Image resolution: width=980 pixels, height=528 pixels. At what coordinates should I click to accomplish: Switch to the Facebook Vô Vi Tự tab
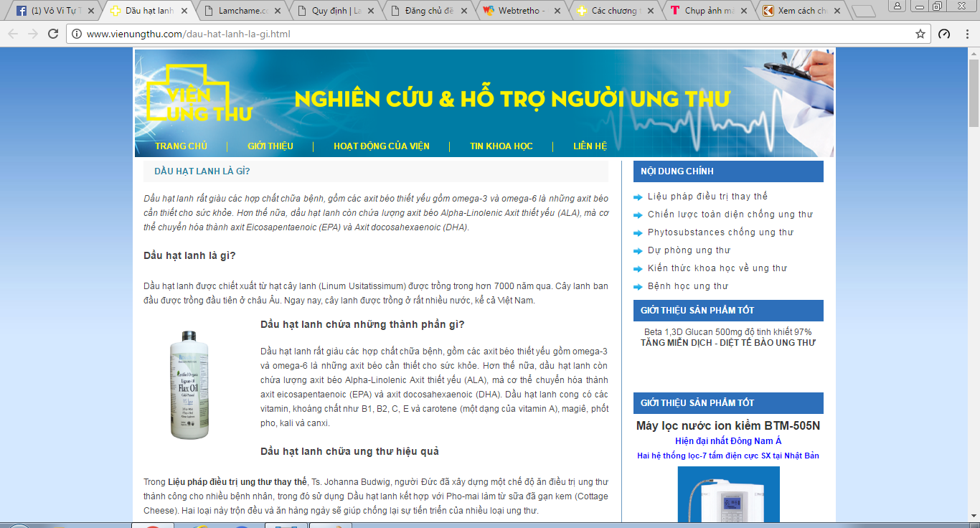click(54, 11)
